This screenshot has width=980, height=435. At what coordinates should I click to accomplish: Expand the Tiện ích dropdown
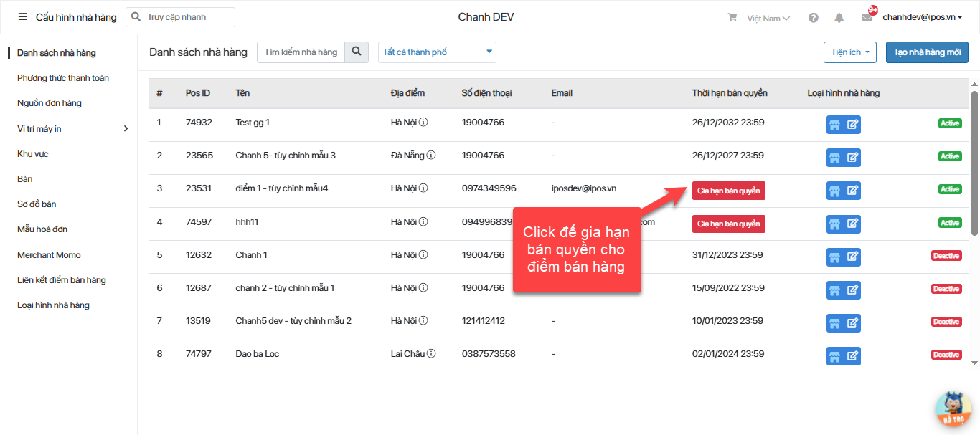tap(850, 52)
